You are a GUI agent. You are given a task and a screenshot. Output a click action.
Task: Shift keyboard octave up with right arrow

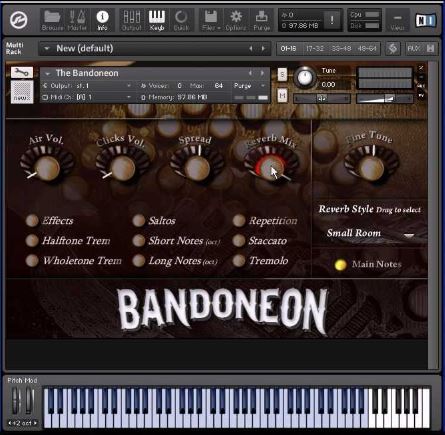coord(35,423)
